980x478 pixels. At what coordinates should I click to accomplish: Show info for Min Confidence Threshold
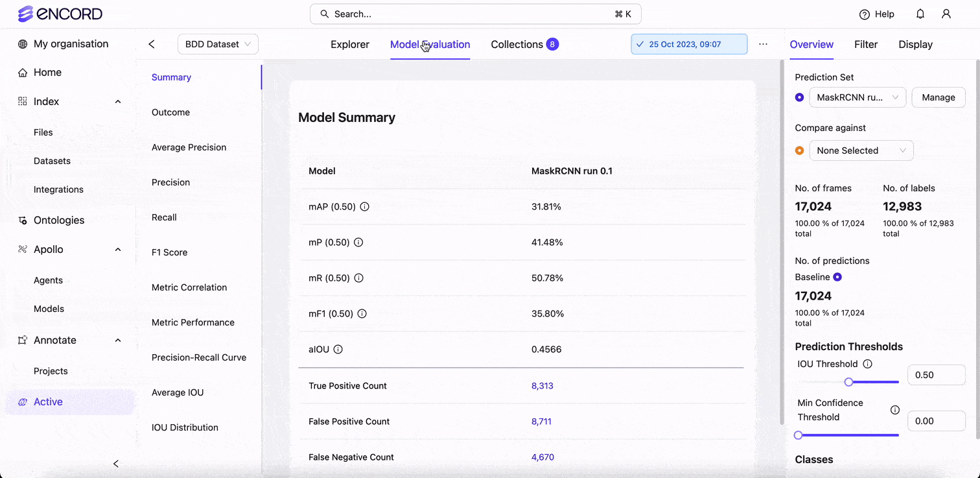pos(895,410)
